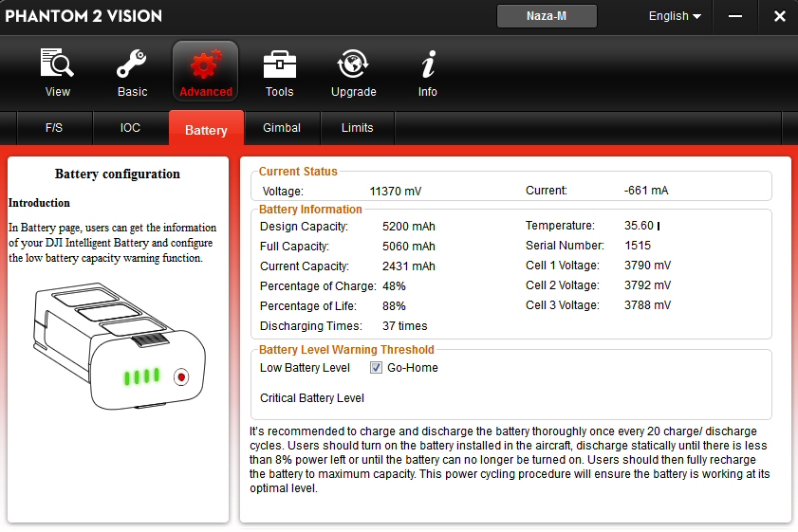Select the Battery tab
The image size is (798, 532).
point(206,129)
